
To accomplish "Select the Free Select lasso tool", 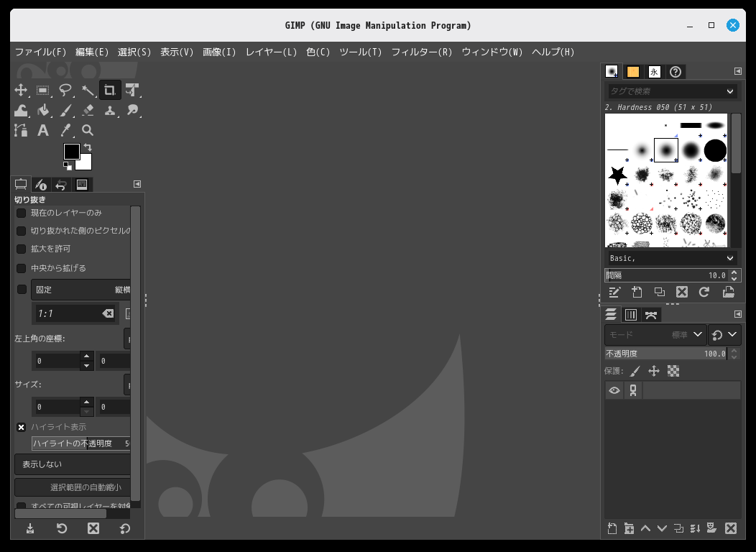I will [65, 90].
